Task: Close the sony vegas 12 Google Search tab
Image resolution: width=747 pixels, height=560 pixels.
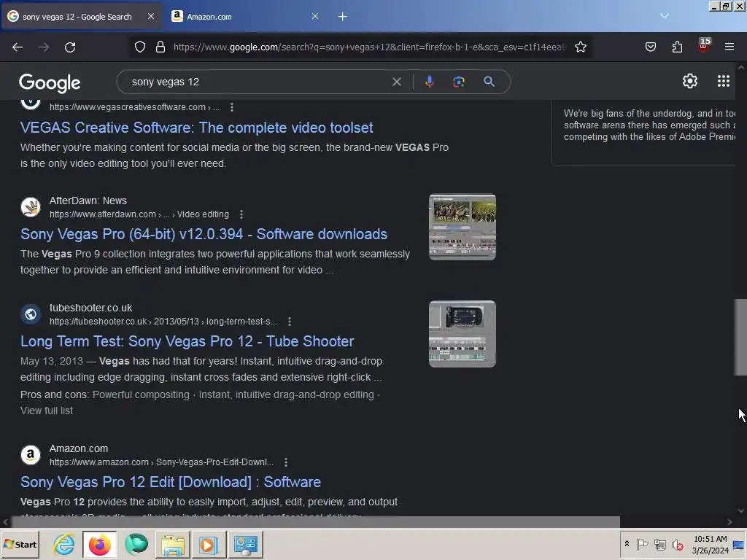Action: [150, 16]
